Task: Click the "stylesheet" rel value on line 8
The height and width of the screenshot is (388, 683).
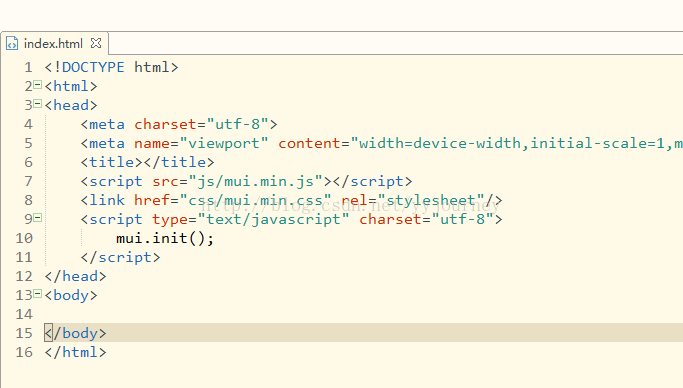Action: point(431,200)
